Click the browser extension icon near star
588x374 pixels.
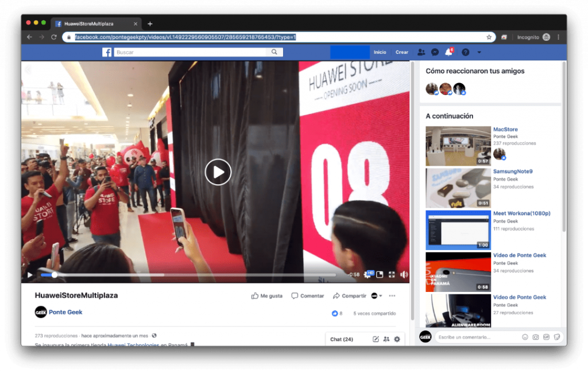pyautogui.click(x=504, y=37)
